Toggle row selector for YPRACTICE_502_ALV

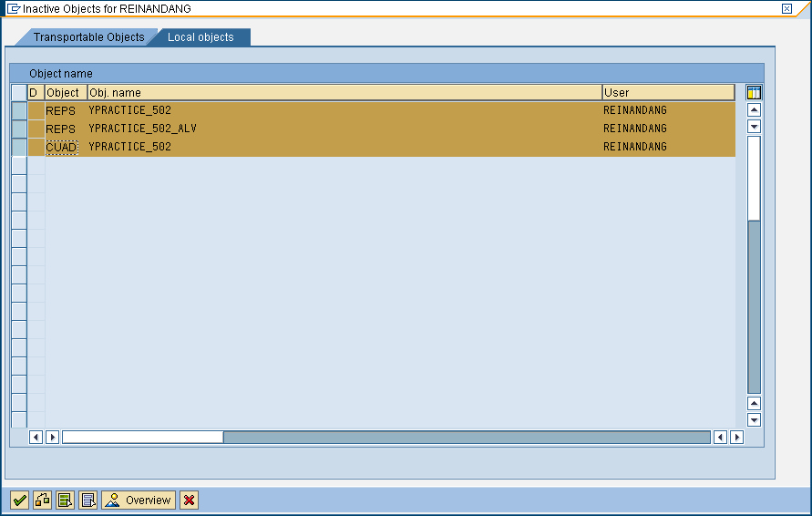tap(19, 129)
